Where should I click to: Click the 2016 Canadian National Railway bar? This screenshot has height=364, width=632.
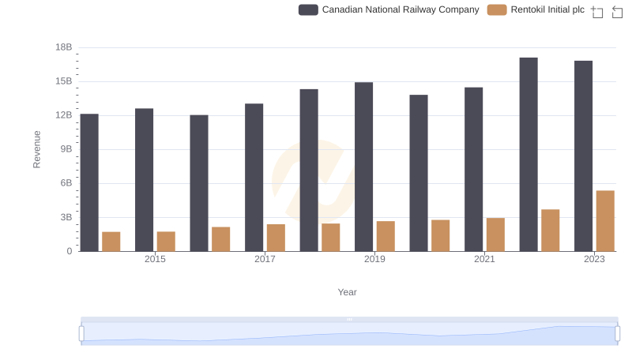[199, 183]
